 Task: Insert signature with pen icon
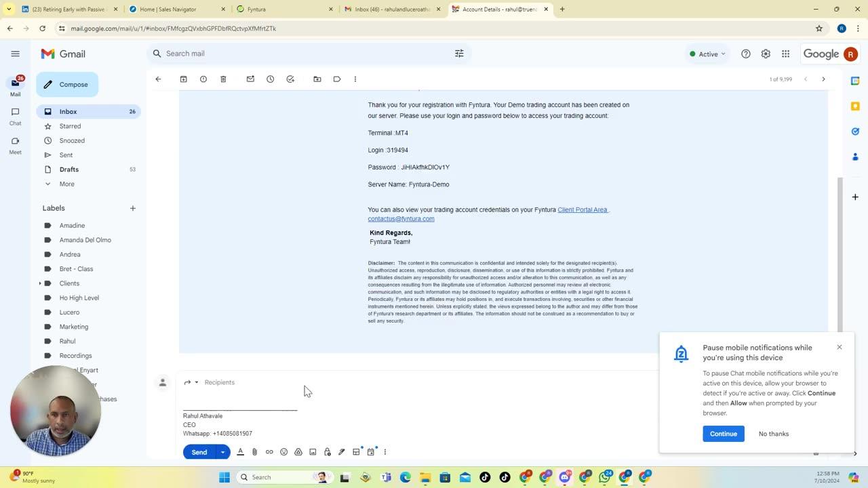point(342,452)
